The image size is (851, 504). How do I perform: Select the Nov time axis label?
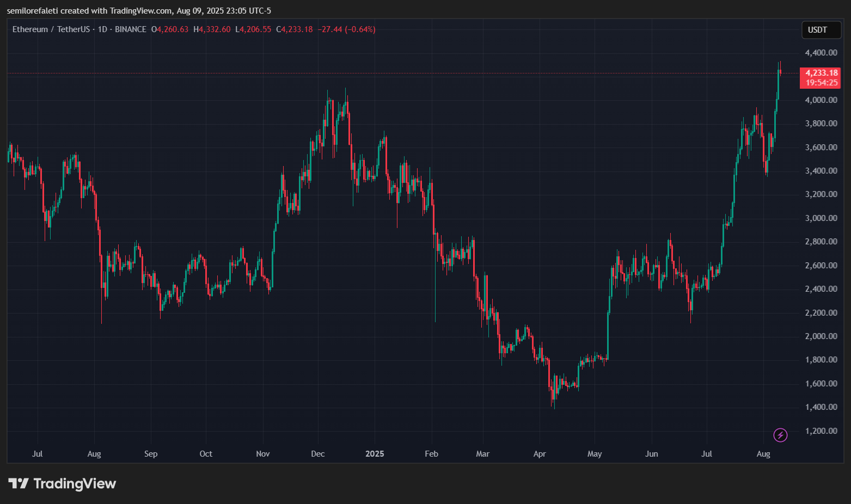[x=263, y=454]
